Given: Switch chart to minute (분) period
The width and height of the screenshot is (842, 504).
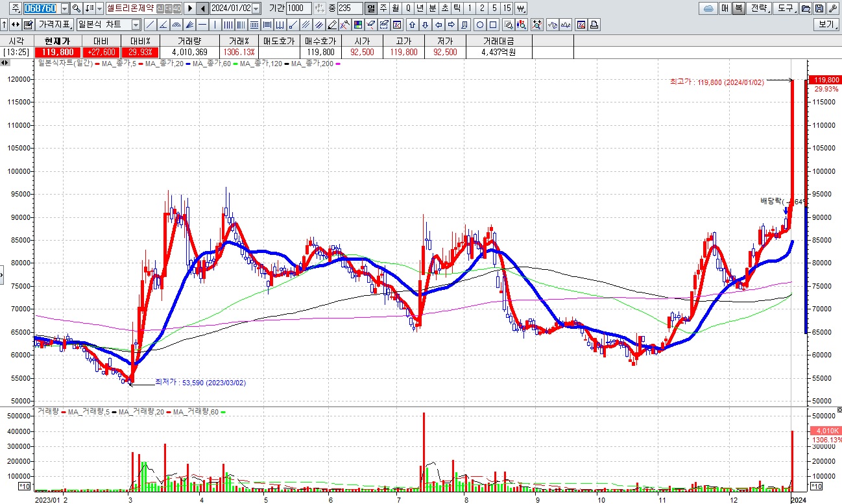Looking at the screenshot, I should pyautogui.click(x=432, y=8).
